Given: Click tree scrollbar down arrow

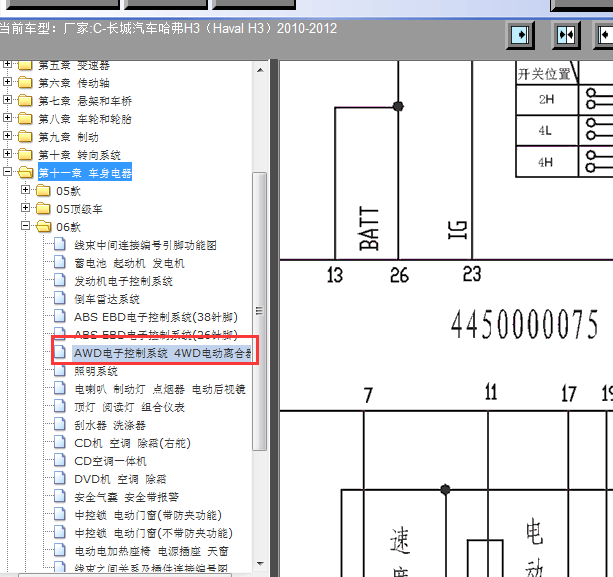Looking at the screenshot, I should pos(260,563).
